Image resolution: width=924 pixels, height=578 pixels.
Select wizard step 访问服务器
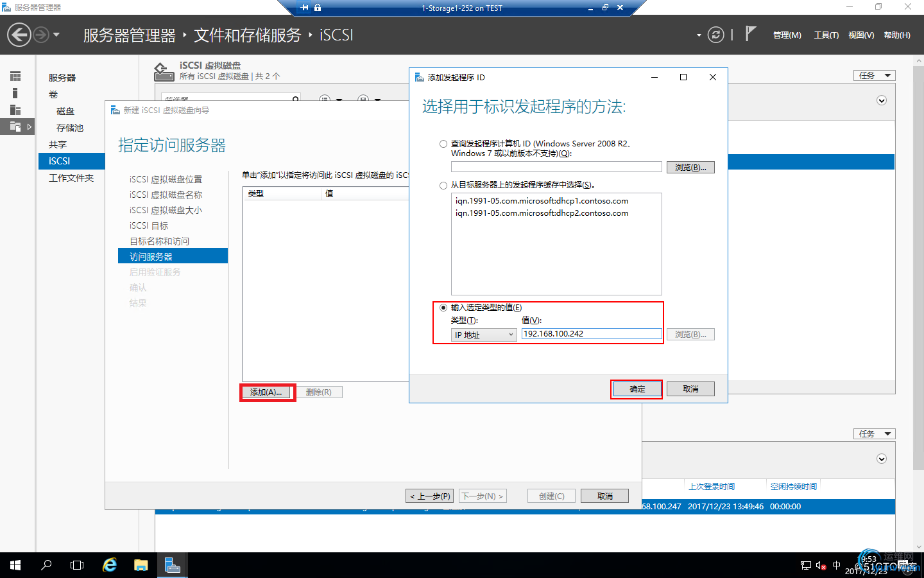(x=173, y=256)
